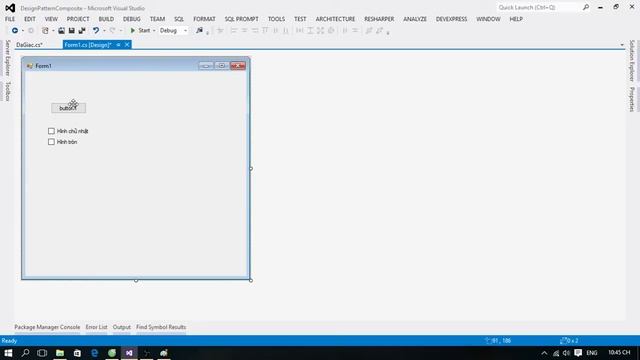This screenshot has height=360, width=640.
Task: Open the BUILD menu
Action: pyautogui.click(x=106, y=19)
